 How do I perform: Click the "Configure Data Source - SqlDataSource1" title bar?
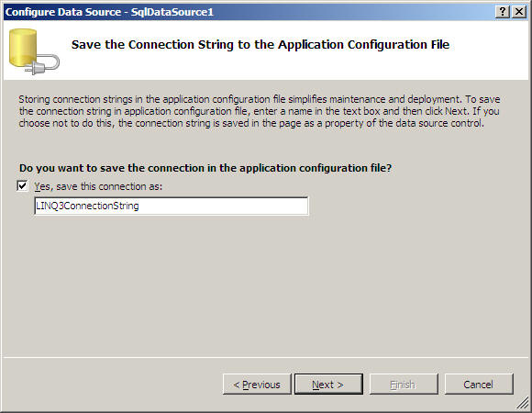109,12
